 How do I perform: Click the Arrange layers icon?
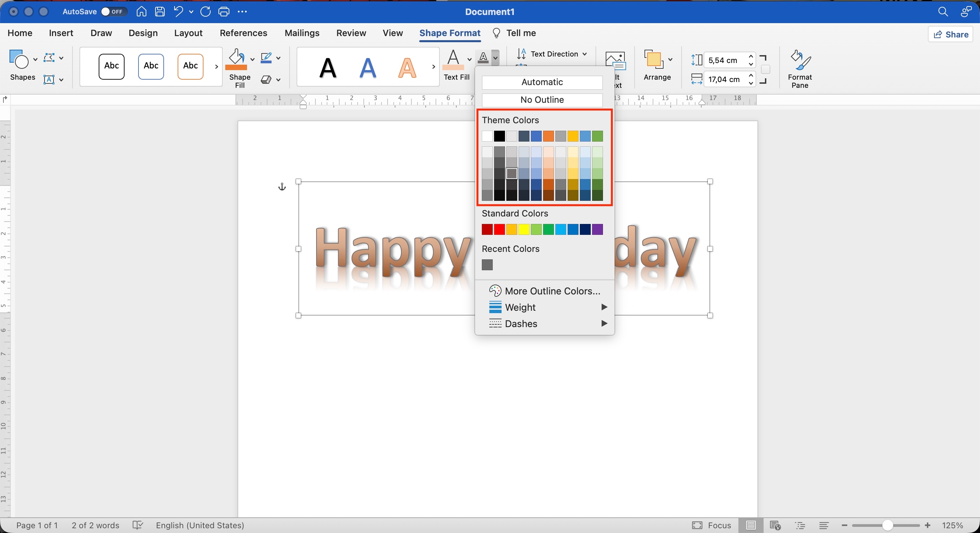pyautogui.click(x=654, y=59)
